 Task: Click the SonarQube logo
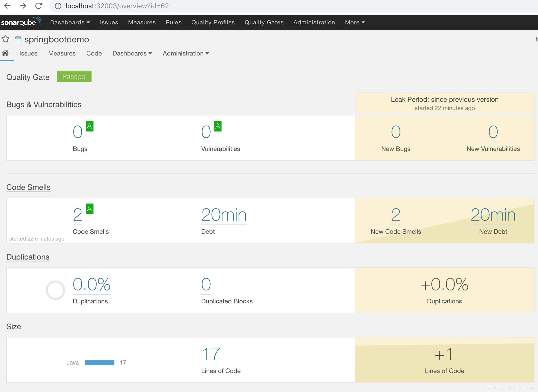point(21,22)
